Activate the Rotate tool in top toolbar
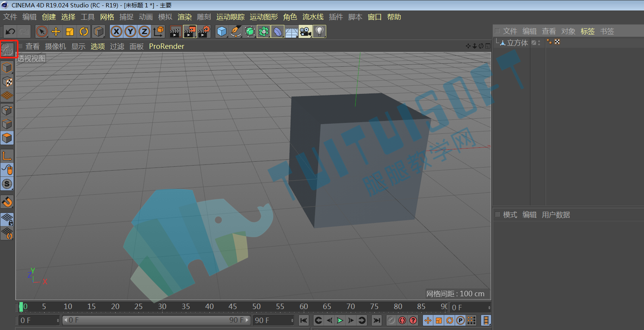644x330 pixels. point(84,31)
